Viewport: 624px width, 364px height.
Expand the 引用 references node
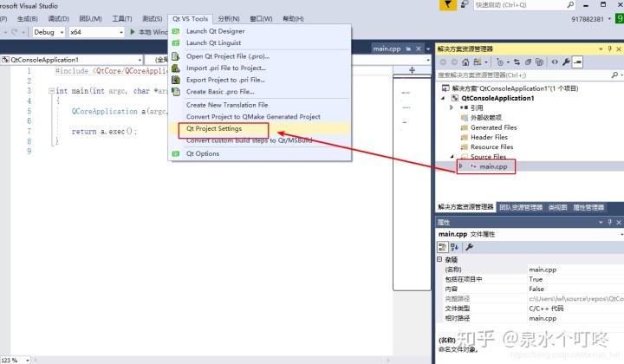coord(452,107)
